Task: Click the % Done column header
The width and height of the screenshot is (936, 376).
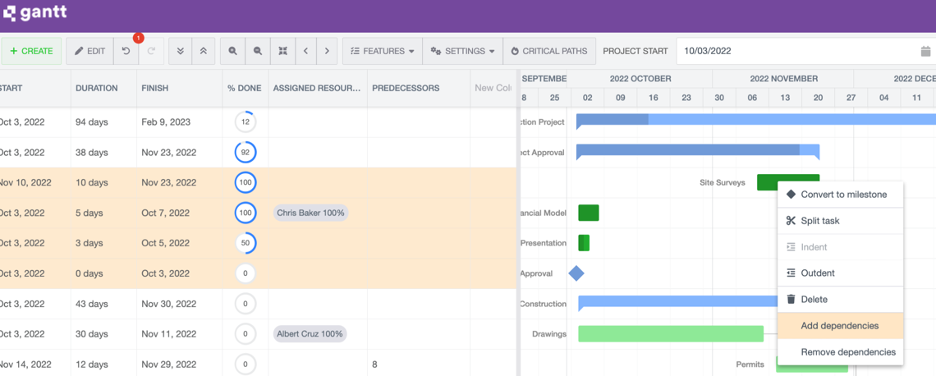Action: pyautogui.click(x=245, y=88)
